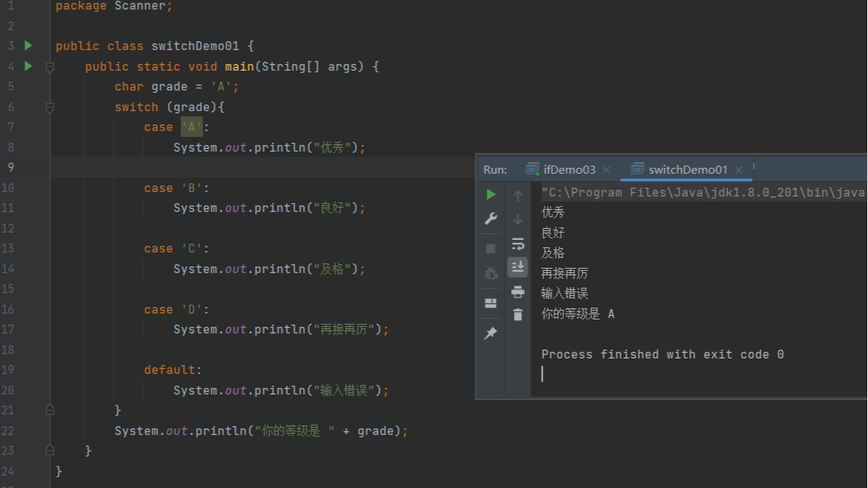Collapse fold marker at switch closing brace

(x=50, y=409)
